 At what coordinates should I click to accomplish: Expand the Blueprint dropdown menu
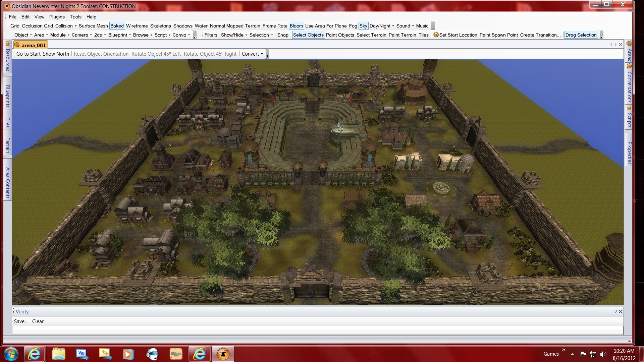point(119,35)
